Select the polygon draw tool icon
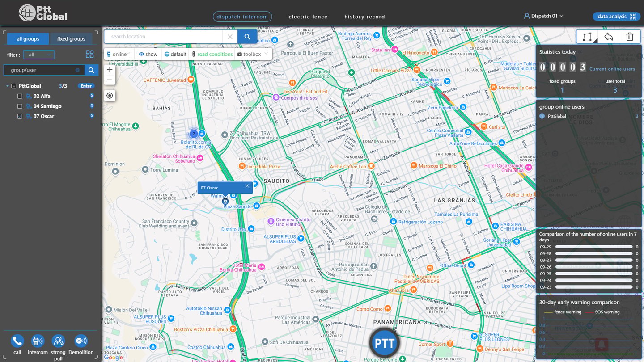644x362 pixels. point(587,37)
